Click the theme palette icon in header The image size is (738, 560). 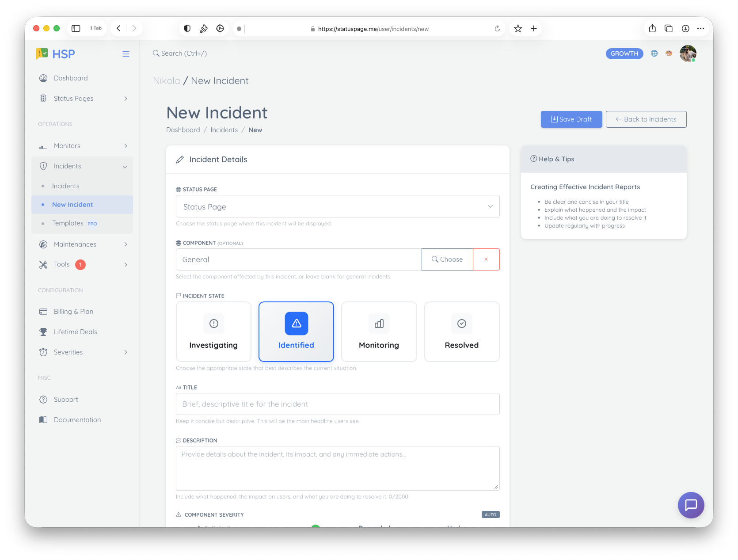668,53
